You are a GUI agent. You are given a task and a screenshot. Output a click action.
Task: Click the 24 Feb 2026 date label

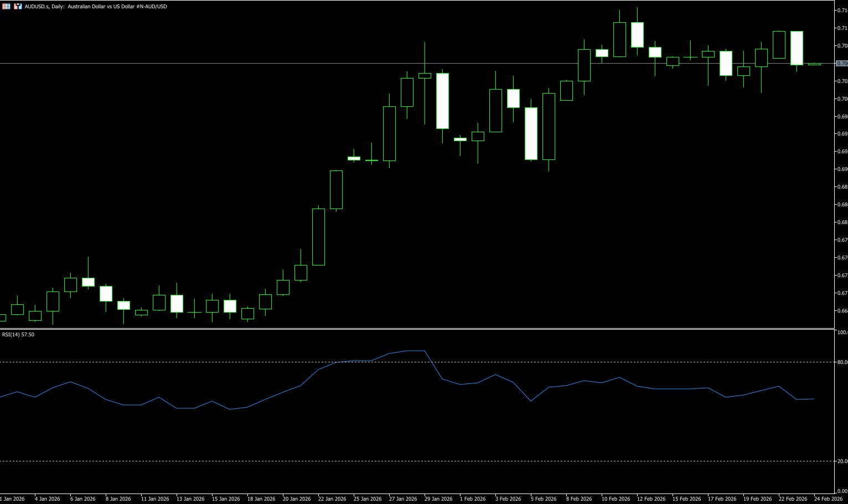pos(828,498)
